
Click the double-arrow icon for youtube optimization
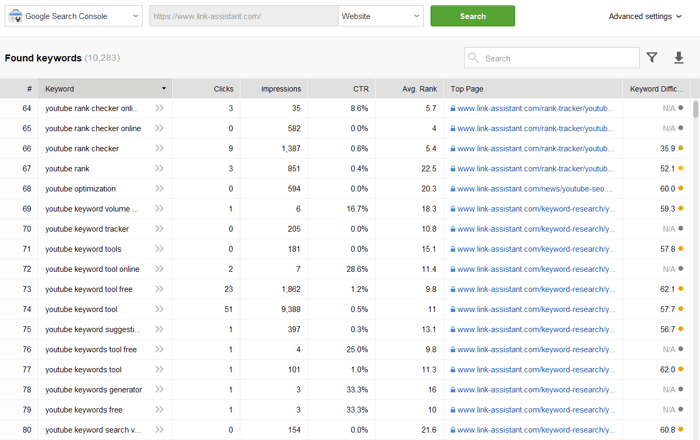pos(159,188)
